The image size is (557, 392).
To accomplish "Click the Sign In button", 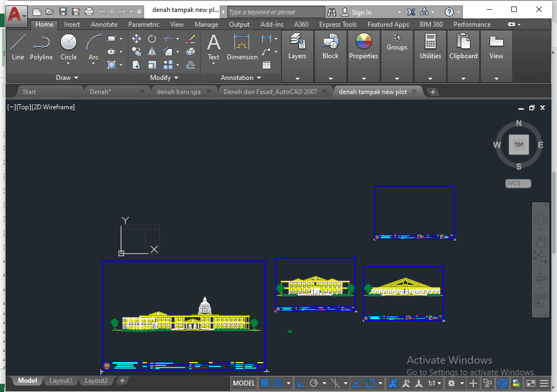I will pyautogui.click(x=361, y=12).
